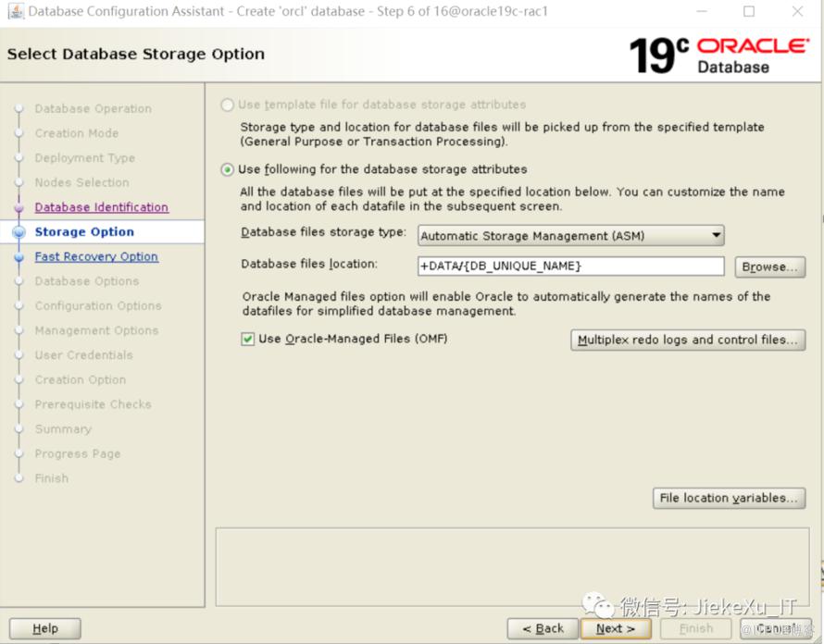Click the Configuration Options step
Screen dimensions: 824x644
pyautogui.click(x=98, y=306)
